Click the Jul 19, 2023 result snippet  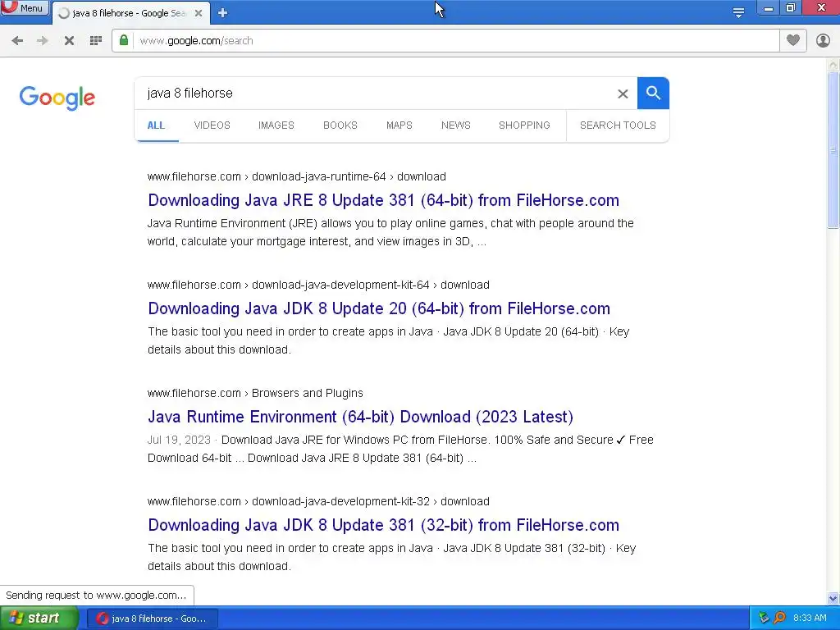[400, 449]
